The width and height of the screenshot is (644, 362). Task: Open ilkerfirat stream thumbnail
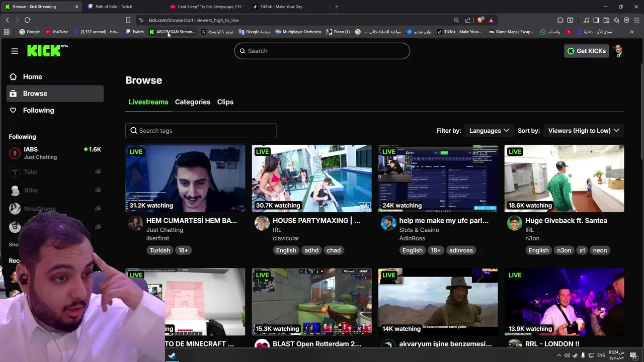pyautogui.click(x=185, y=178)
